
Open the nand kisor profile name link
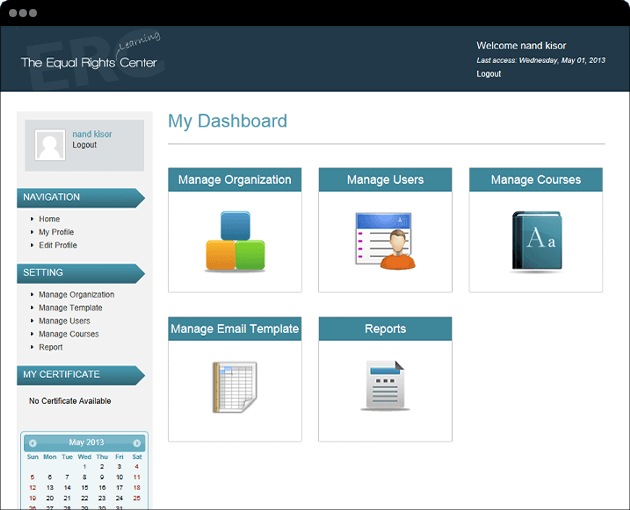point(92,134)
